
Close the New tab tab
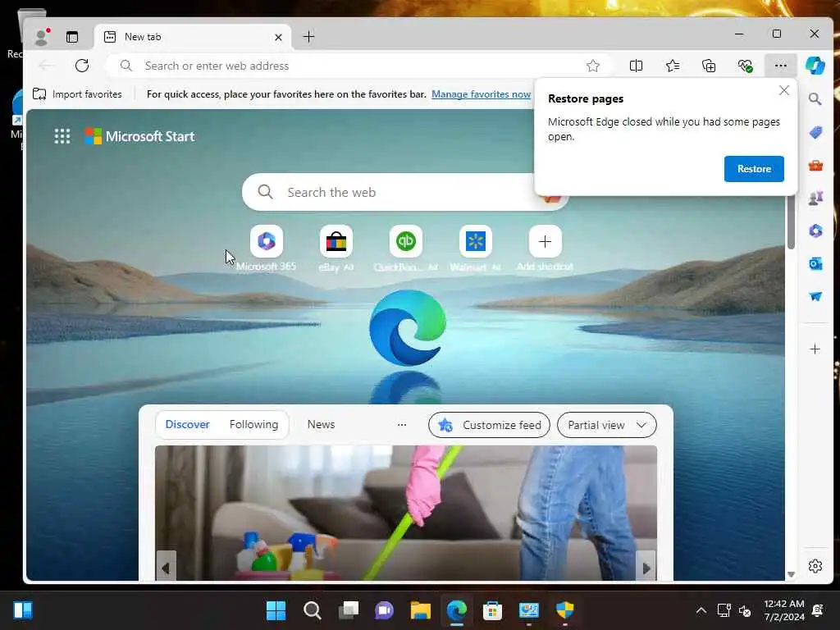[x=278, y=37]
